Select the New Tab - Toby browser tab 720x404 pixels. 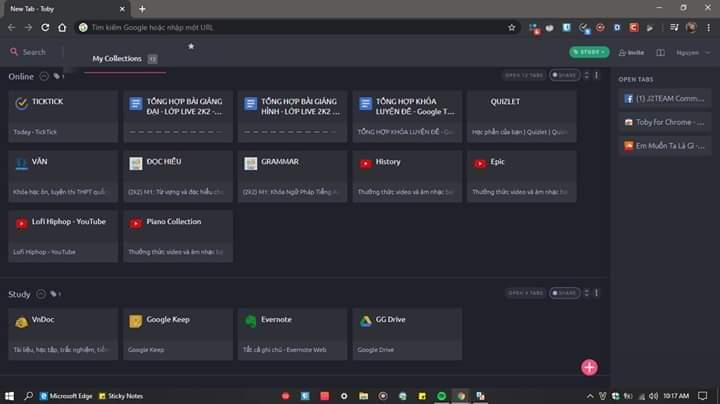pyautogui.click(x=67, y=9)
